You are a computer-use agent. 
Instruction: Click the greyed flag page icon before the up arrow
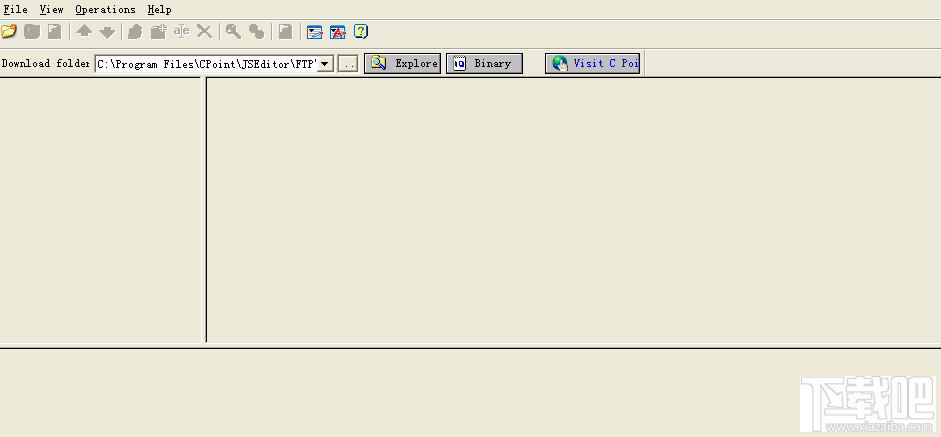(55, 31)
